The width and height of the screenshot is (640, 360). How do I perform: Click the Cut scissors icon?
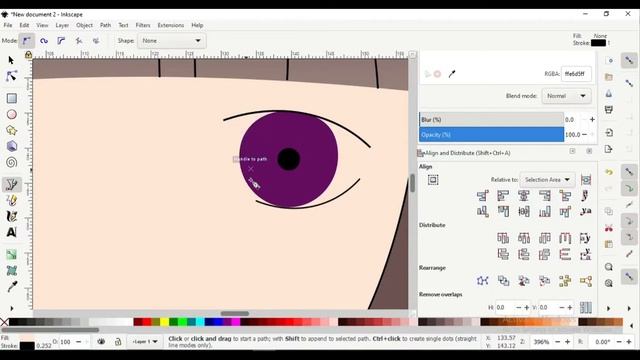click(x=609, y=228)
